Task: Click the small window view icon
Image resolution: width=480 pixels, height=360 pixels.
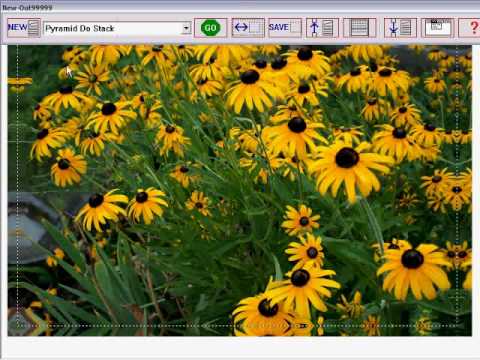Action: [x=438, y=28]
